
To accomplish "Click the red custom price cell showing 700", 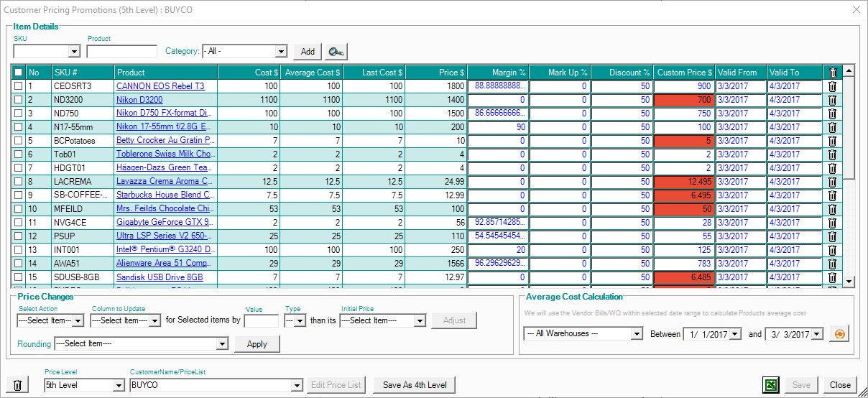I will 683,100.
